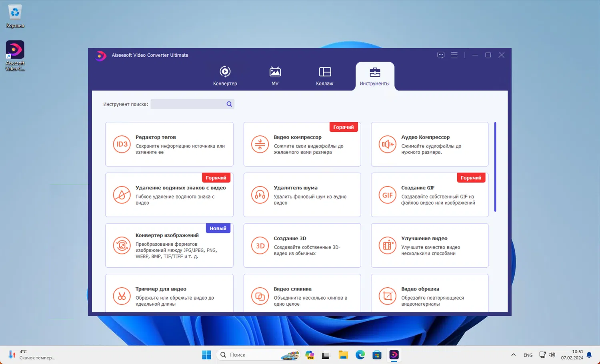Focus the Инструмент поиска search field
Viewport: 600px width, 364px height.
[192, 104]
